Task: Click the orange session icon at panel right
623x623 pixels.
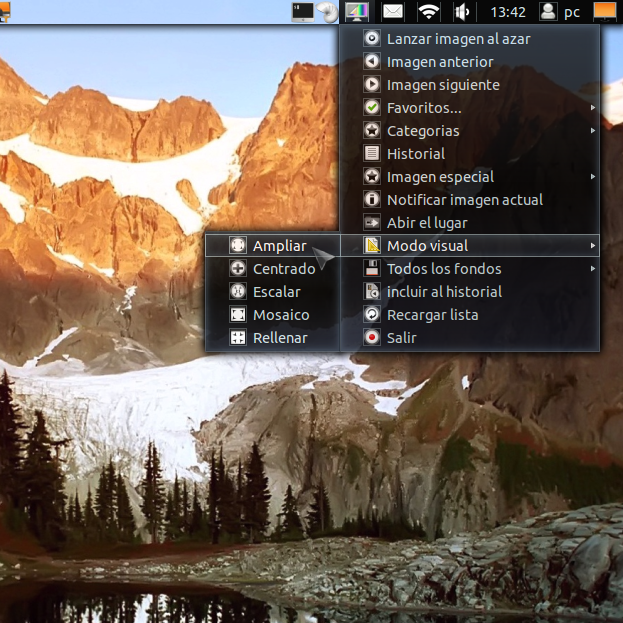Action: [x=605, y=11]
